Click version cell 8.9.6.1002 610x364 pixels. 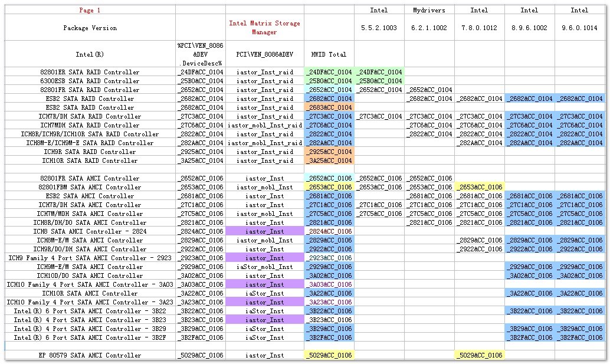tap(529, 28)
